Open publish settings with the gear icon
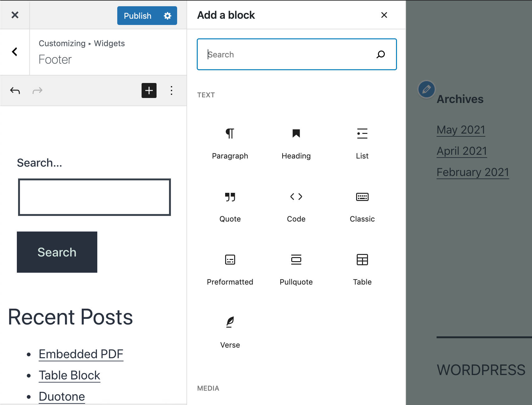This screenshot has height=405, width=532. click(x=167, y=16)
